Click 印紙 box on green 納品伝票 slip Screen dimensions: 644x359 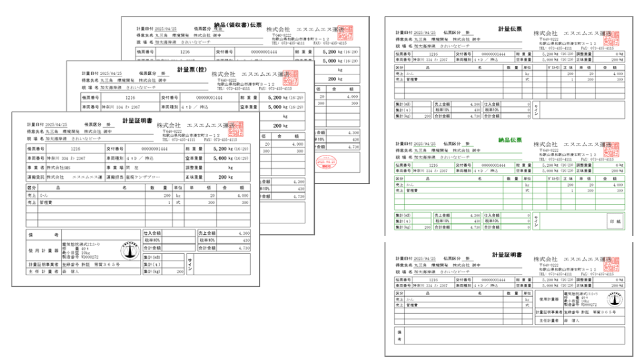615,221
